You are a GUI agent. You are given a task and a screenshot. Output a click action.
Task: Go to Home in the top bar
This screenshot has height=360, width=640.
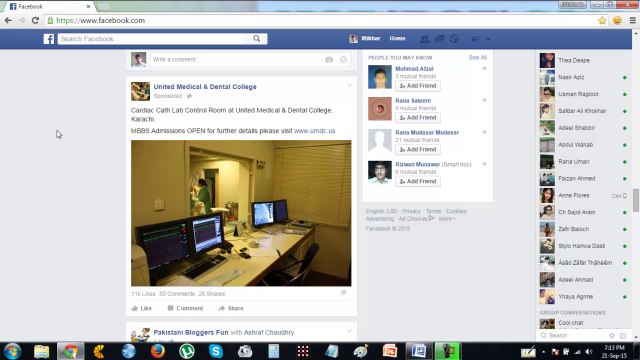point(397,38)
